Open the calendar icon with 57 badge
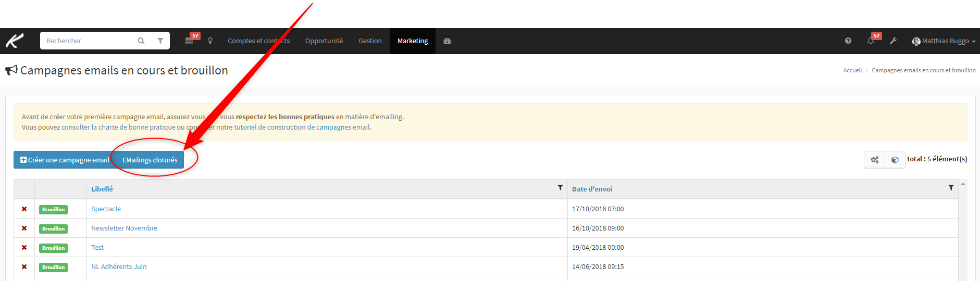The height and width of the screenshot is (281, 980). point(189,41)
